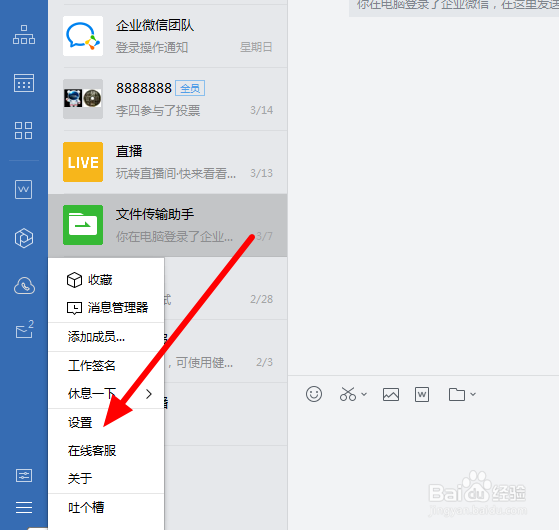Expand the 休息一下 submenu arrow
The image size is (559, 530).
(x=149, y=394)
